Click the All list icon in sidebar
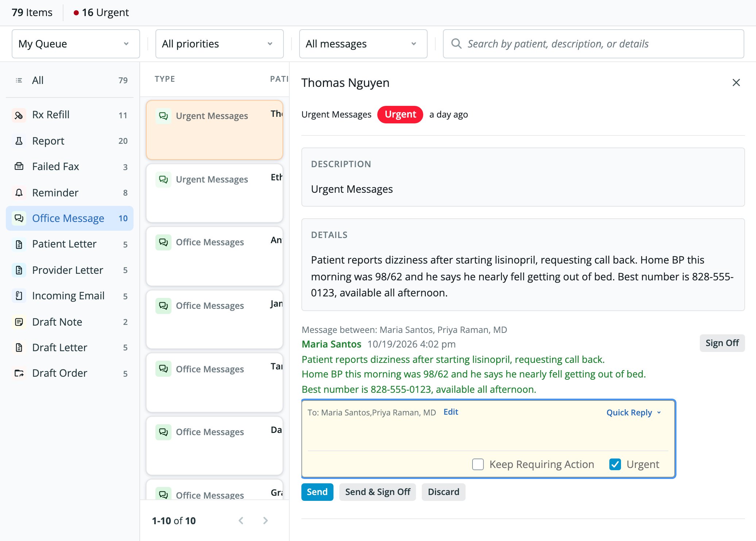The height and width of the screenshot is (541, 756). (x=19, y=80)
